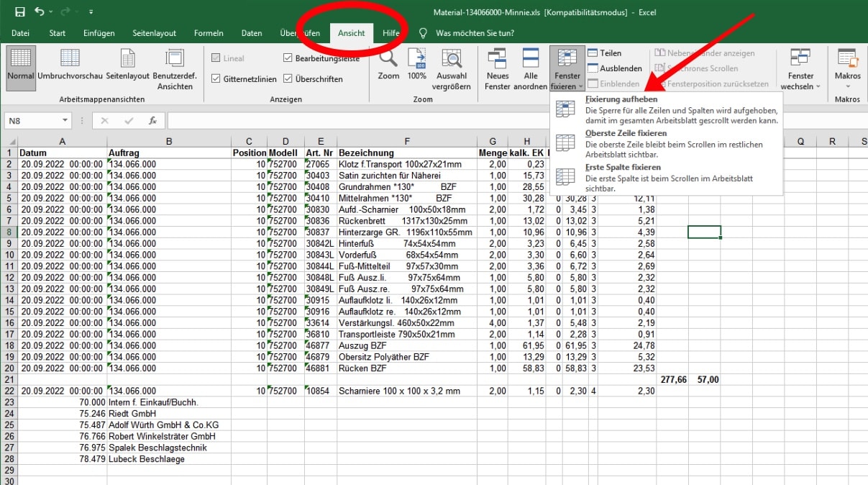Disable the Überschriften checkbox
This screenshot has height=485, width=868.
288,79
